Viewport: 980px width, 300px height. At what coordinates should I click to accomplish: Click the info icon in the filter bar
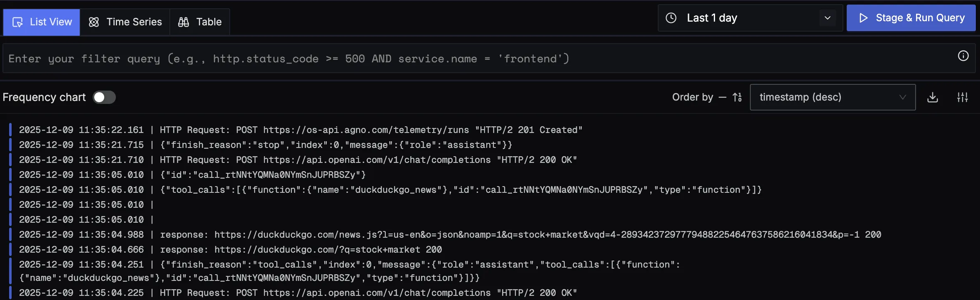[963, 56]
